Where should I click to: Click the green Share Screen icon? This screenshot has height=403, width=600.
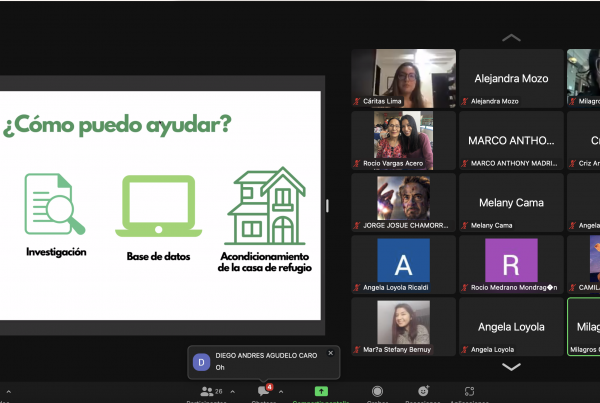coord(321,391)
